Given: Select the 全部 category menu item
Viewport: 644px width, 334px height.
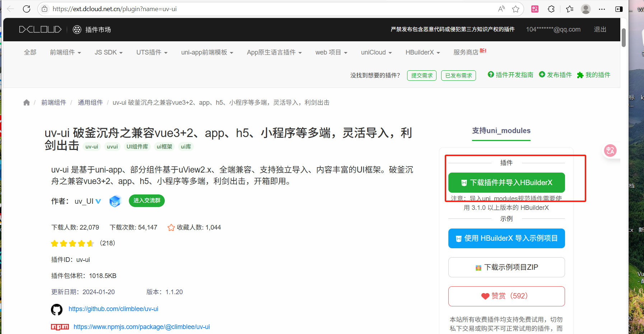Looking at the screenshot, I should click(30, 52).
